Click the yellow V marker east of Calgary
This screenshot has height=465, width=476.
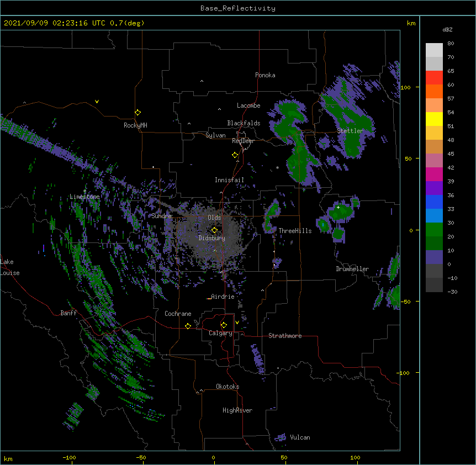pyautogui.click(x=237, y=323)
